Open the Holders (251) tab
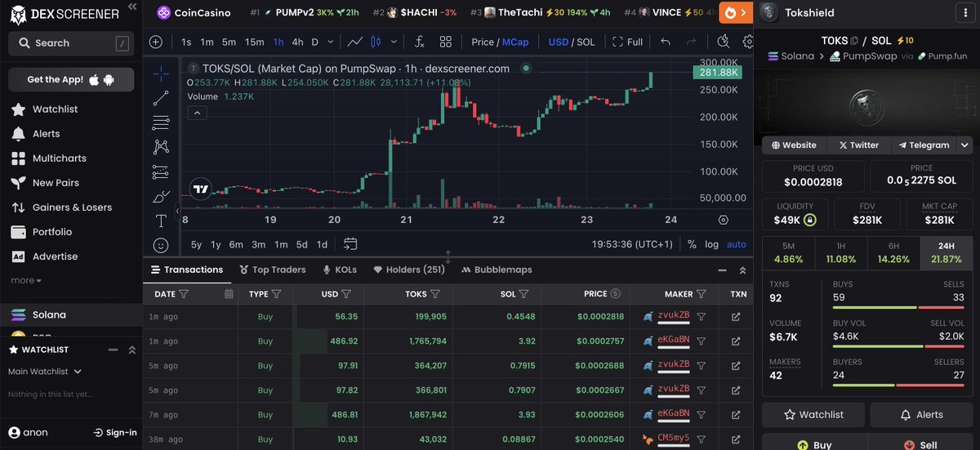This screenshot has height=450, width=980. 409,270
